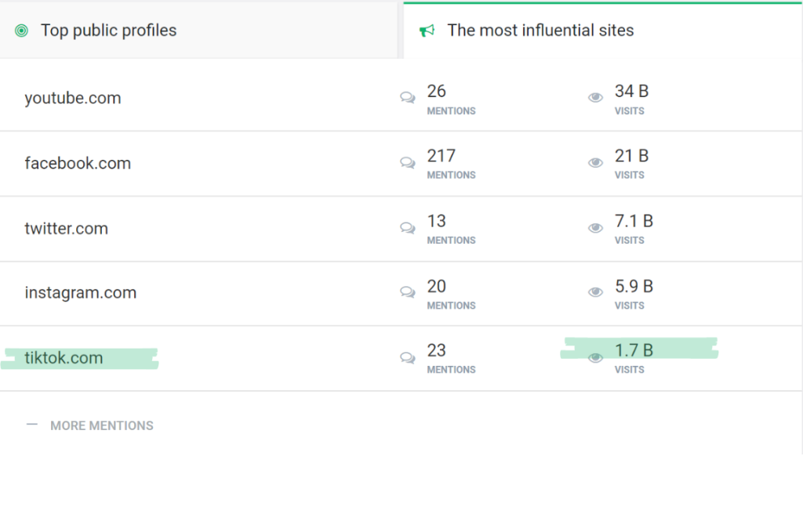Click the megaphone icon on influential sites tab
The height and width of the screenshot is (532, 803).
click(427, 31)
